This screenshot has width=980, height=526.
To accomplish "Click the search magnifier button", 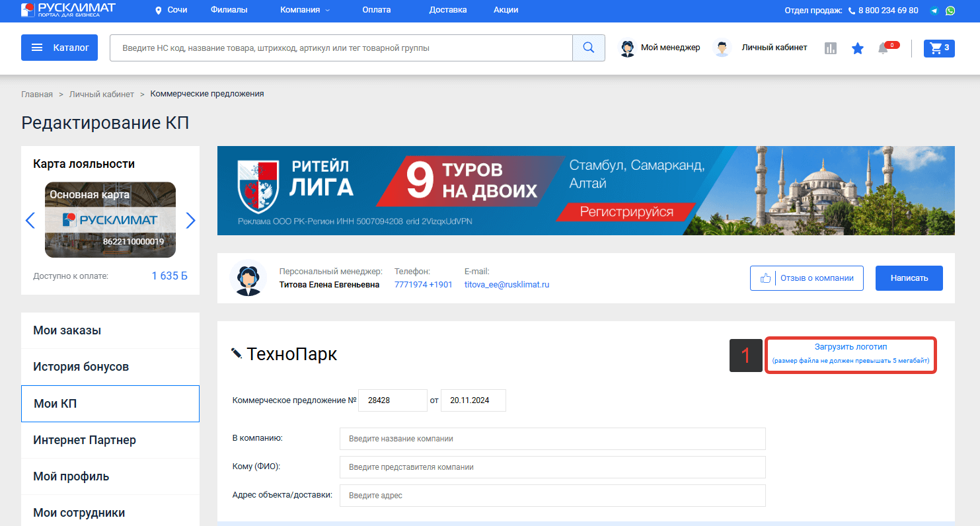I will click(589, 48).
